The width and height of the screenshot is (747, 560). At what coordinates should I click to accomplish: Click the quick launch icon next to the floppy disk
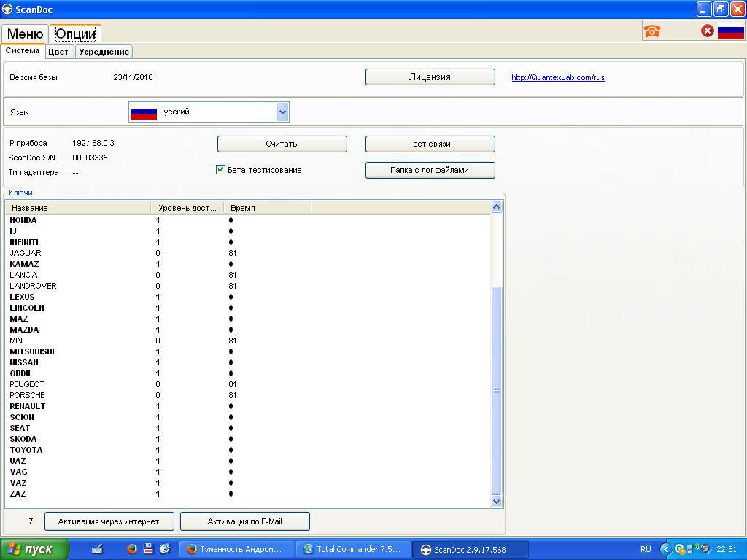165,549
